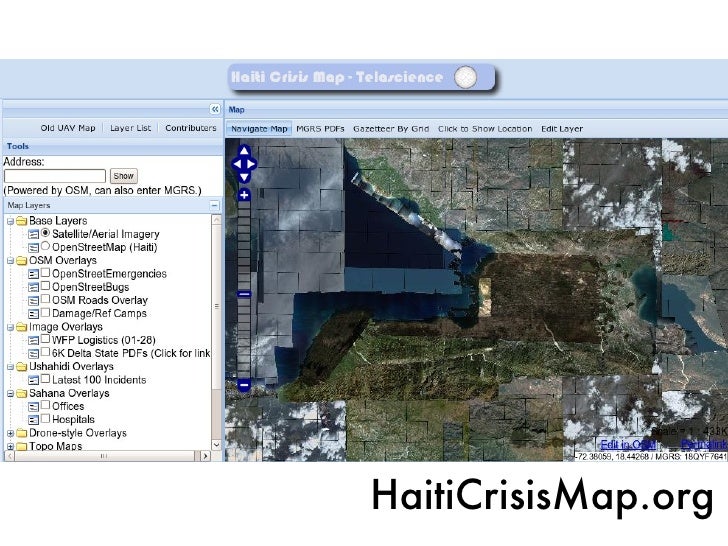
Task: Expand the Drone-style Overlays folder
Action: pos(10,433)
